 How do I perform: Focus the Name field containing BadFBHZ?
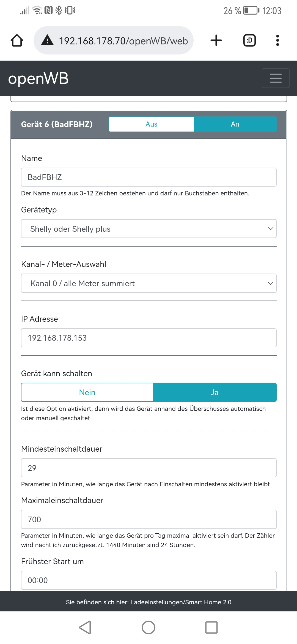(148, 177)
